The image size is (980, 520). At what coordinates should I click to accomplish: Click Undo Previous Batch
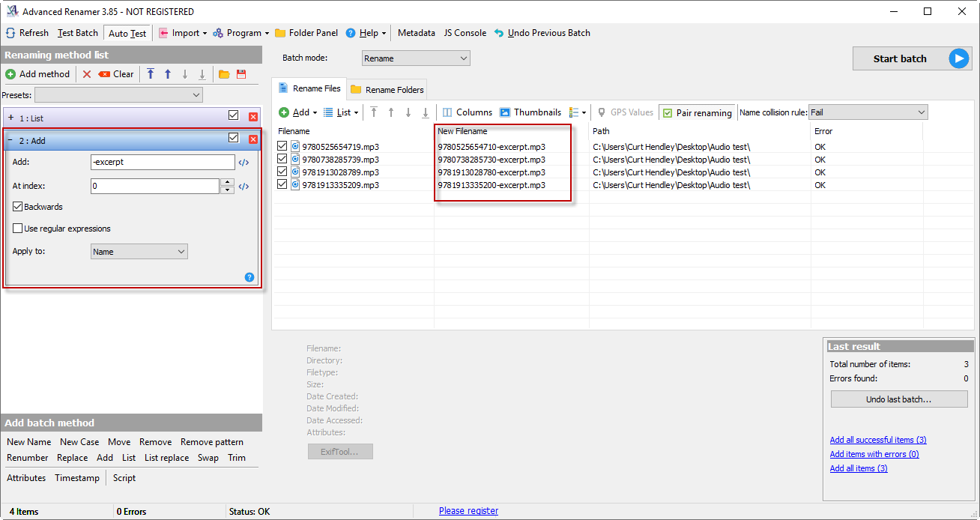click(x=542, y=33)
